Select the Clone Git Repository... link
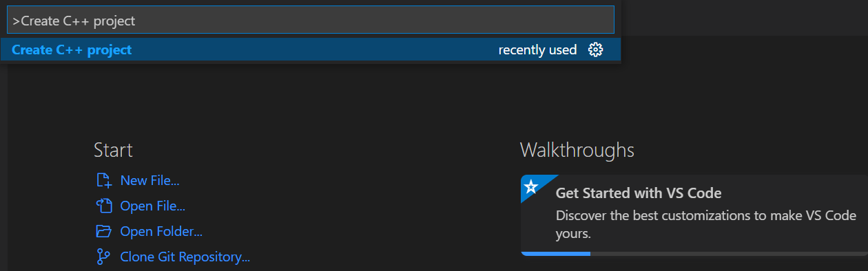Screen dimensions: 868x271 [x=185, y=257]
